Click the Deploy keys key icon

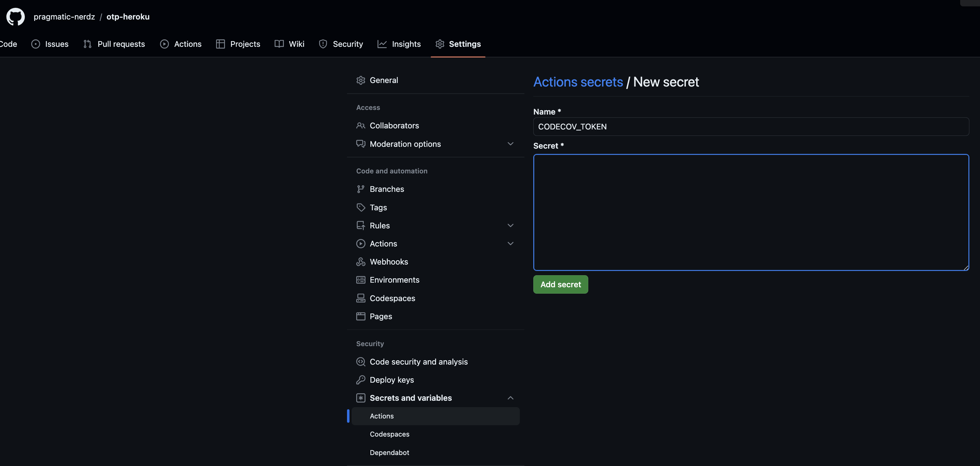point(360,380)
